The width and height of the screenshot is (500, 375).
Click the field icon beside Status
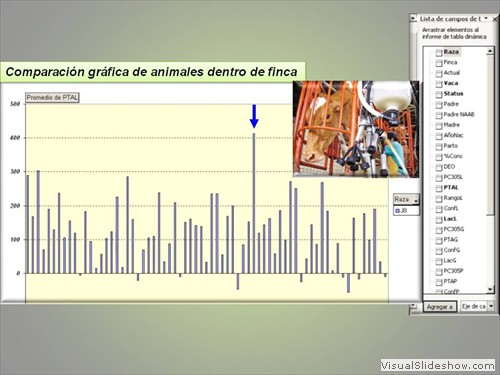point(439,94)
